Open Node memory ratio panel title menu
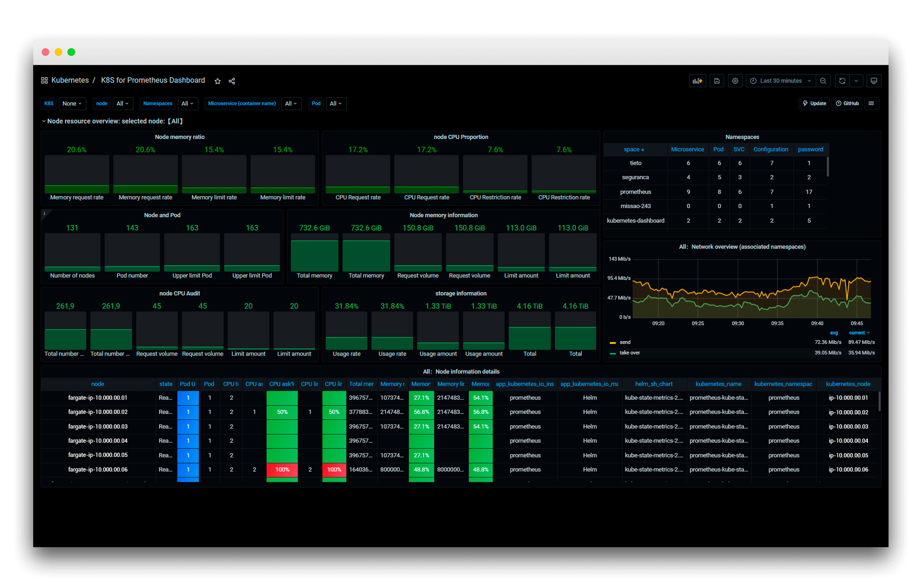923x588 pixels. click(x=179, y=137)
